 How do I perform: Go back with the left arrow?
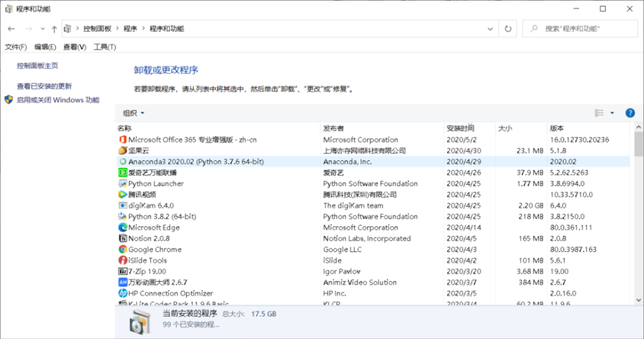coord(11,29)
